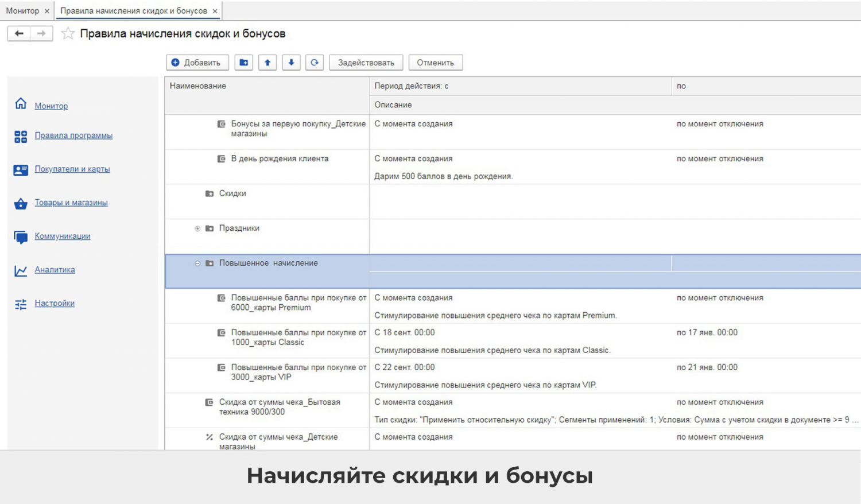Click the back navigation arrow
Viewport: 861px width, 504px height.
pos(19,34)
